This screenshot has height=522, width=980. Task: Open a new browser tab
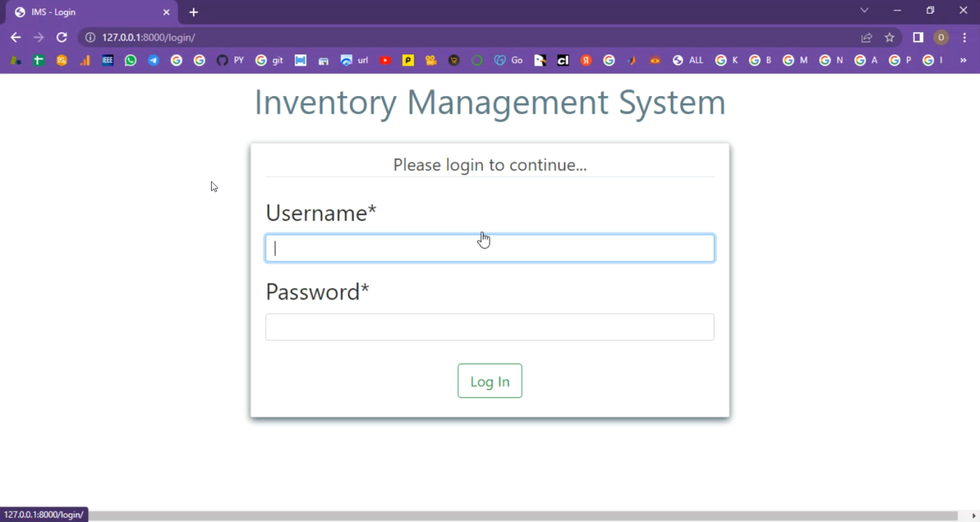tap(193, 12)
